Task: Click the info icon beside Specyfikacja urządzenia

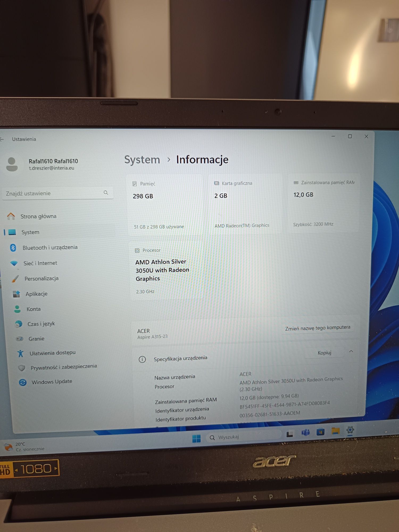Action: 142,360
